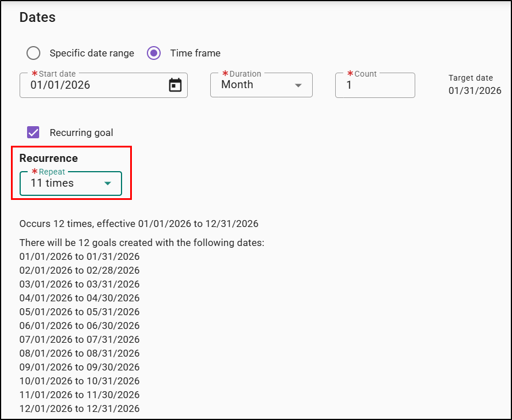Click the 04/01/2026 to 04/30/2026 row
Image resolution: width=512 pixels, height=420 pixels.
pos(79,298)
